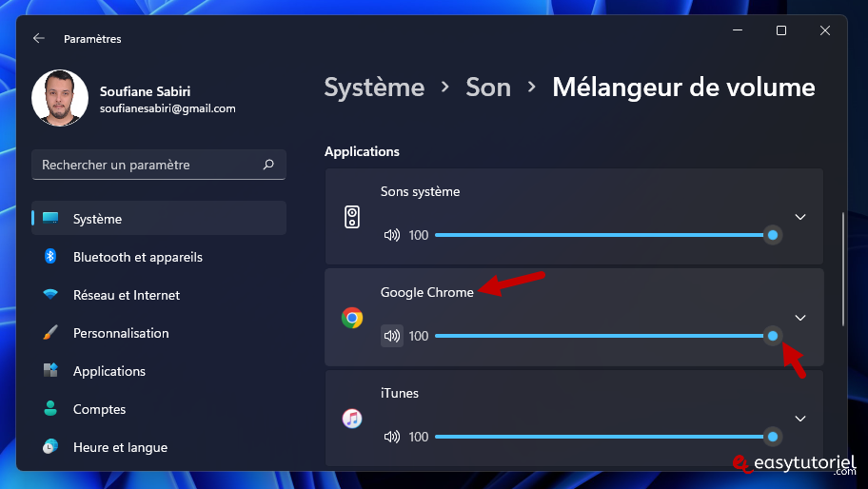Click the Heure et langue globe clock icon
Image resolution: width=868 pixels, height=489 pixels.
click(x=50, y=446)
